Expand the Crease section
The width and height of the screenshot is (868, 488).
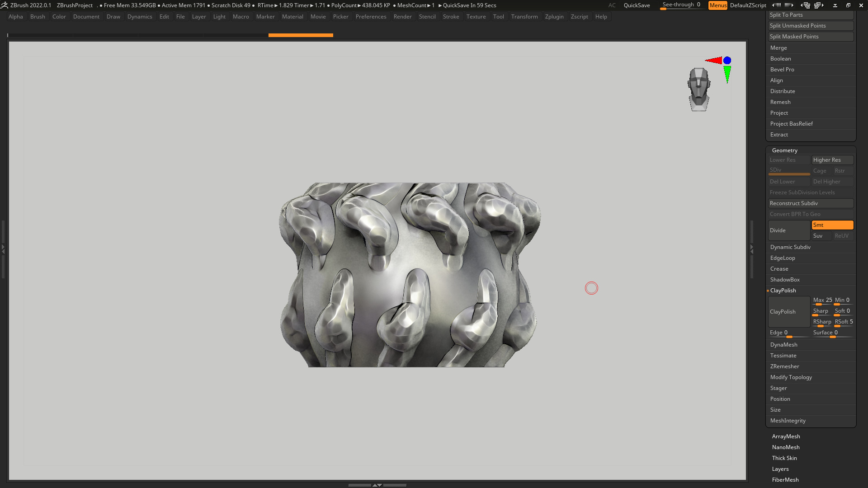[x=779, y=269]
